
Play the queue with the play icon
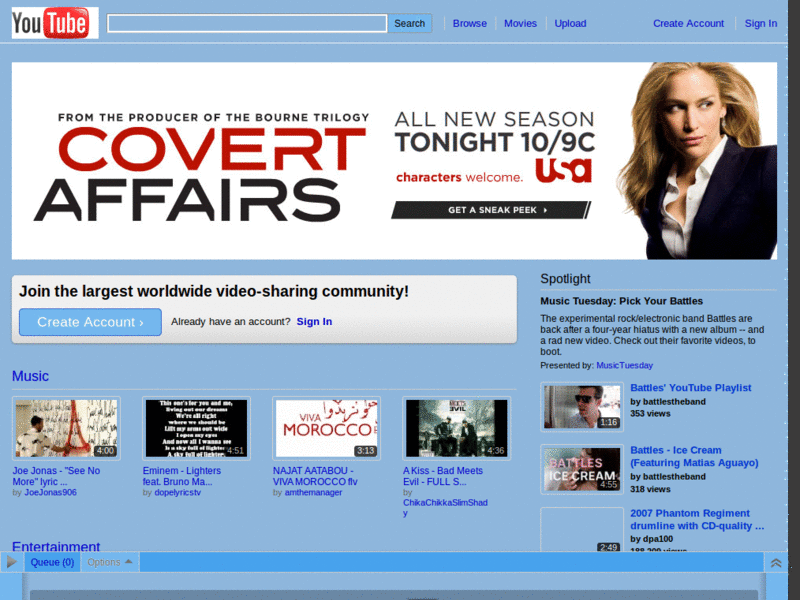[x=11, y=562]
